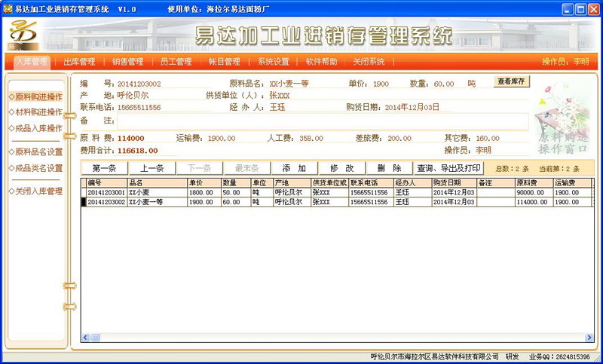Image resolution: width=603 pixels, height=364 pixels.
Task: Go to first record with 第一条
Action: pos(104,168)
